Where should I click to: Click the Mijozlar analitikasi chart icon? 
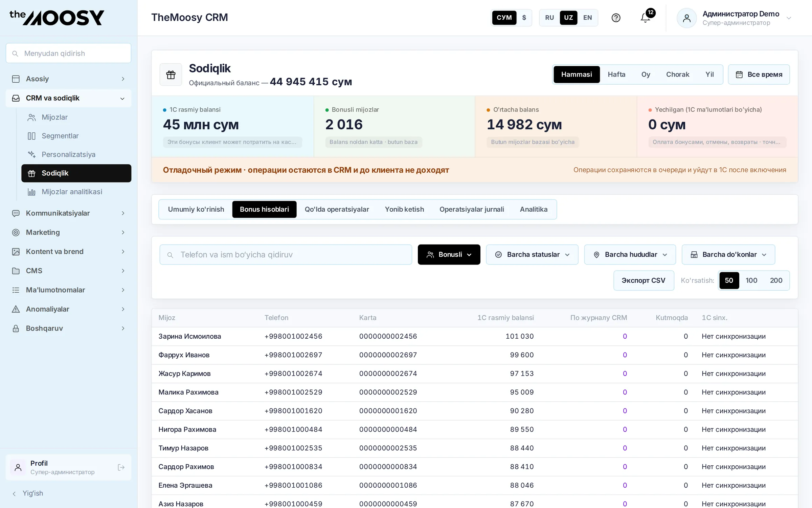tap(31, 192)
